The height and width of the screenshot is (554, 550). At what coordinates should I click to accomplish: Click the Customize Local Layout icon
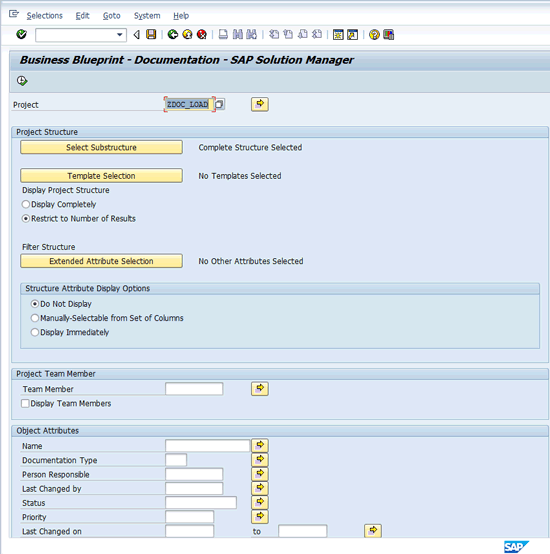pos(389,35)
